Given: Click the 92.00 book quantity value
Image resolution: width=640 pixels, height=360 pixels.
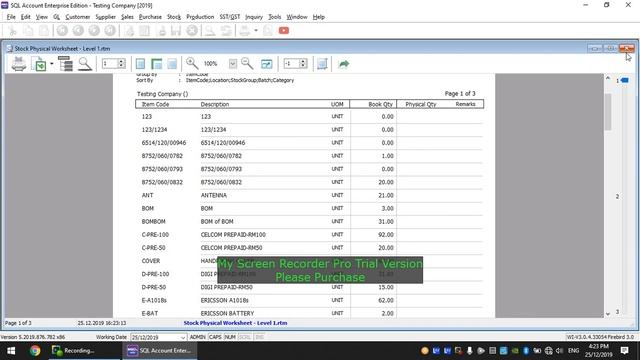Looking at the screenshot, I should tap(386, 235).
